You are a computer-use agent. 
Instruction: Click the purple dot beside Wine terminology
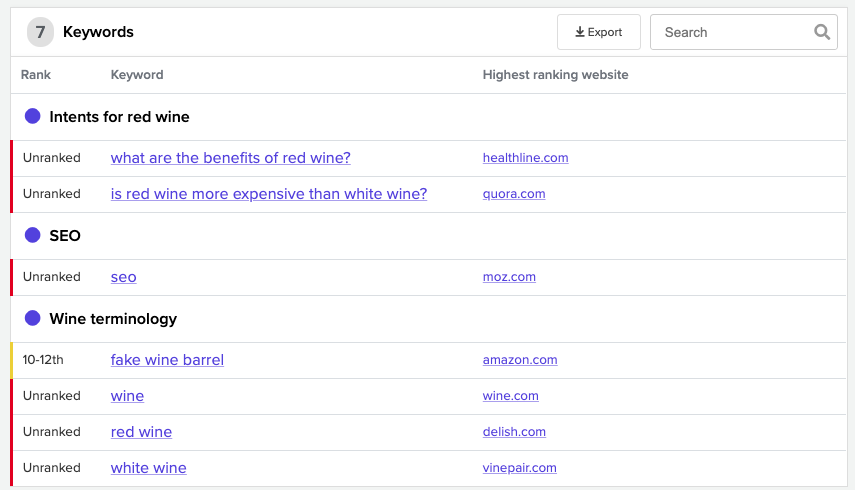tap(33, 318)
